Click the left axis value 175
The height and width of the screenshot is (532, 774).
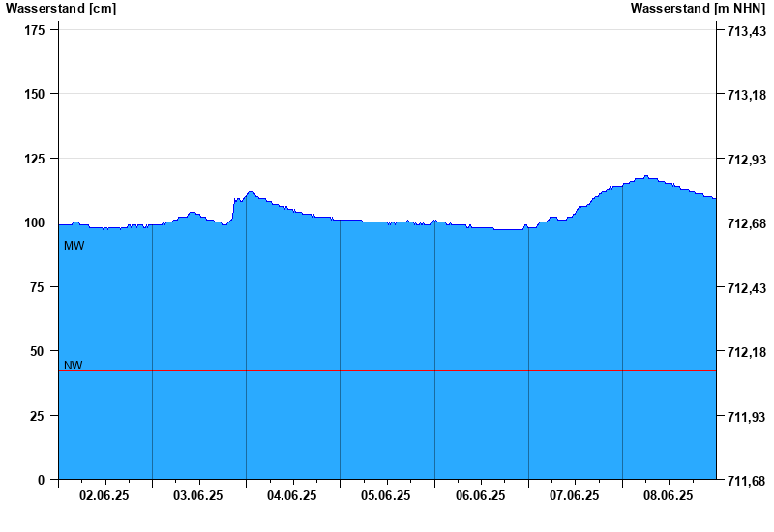pyautogui.click(x=35, y=30)
